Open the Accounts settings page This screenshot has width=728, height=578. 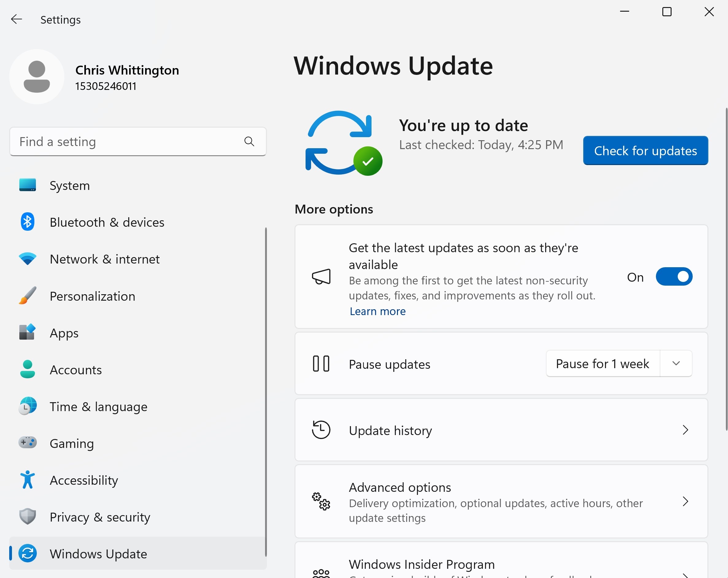(137, 370)
